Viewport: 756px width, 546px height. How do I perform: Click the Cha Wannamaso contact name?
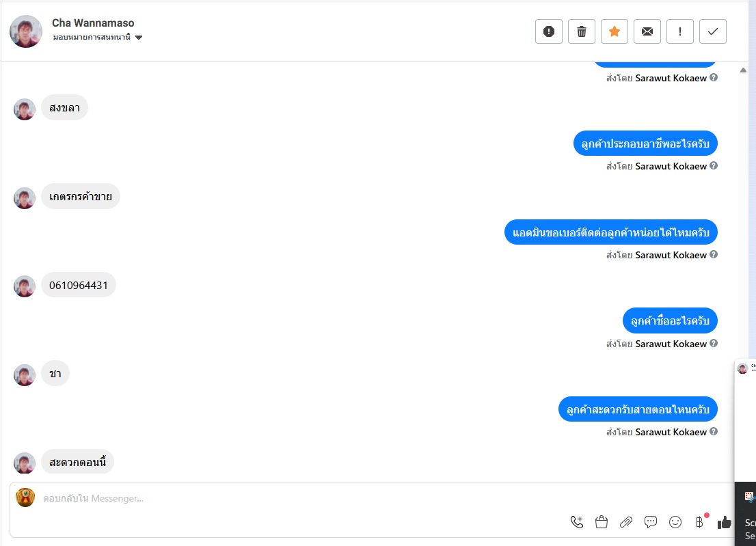tap(93, 23)
